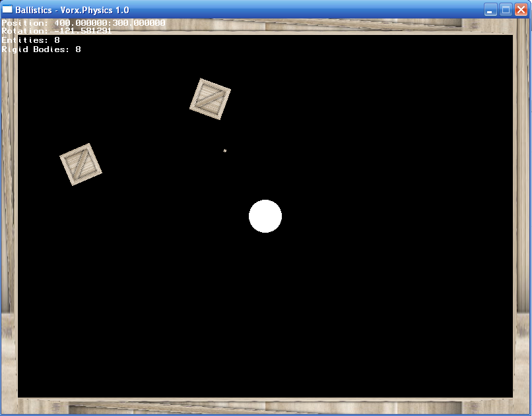Click the Position coordinates readout
532x416 pixels.
coord(83,23)
